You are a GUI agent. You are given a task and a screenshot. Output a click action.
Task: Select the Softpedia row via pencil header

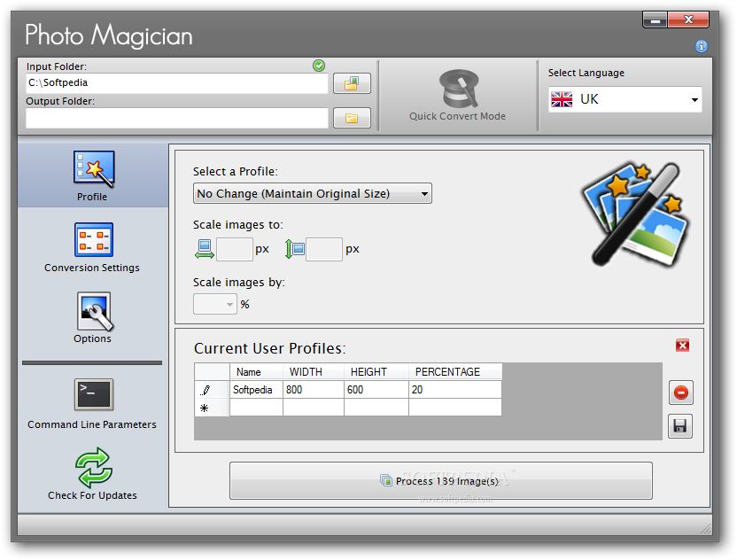pos(212,390)
